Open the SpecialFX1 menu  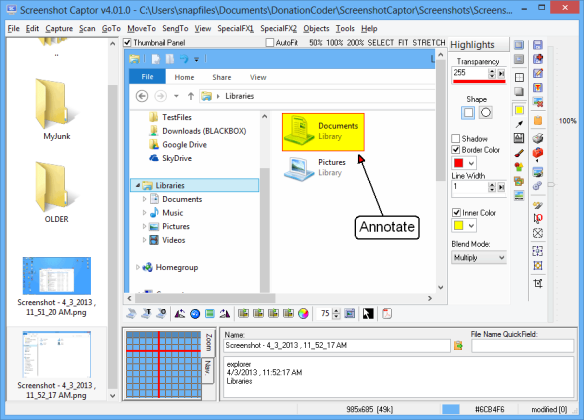pyautogui.click(x=236, y=29)
